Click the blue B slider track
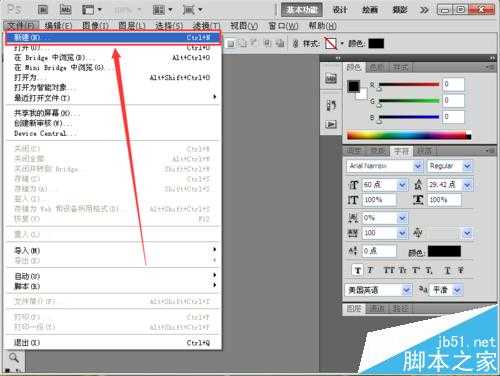This screenshot has height=376, width=500. 409,117
